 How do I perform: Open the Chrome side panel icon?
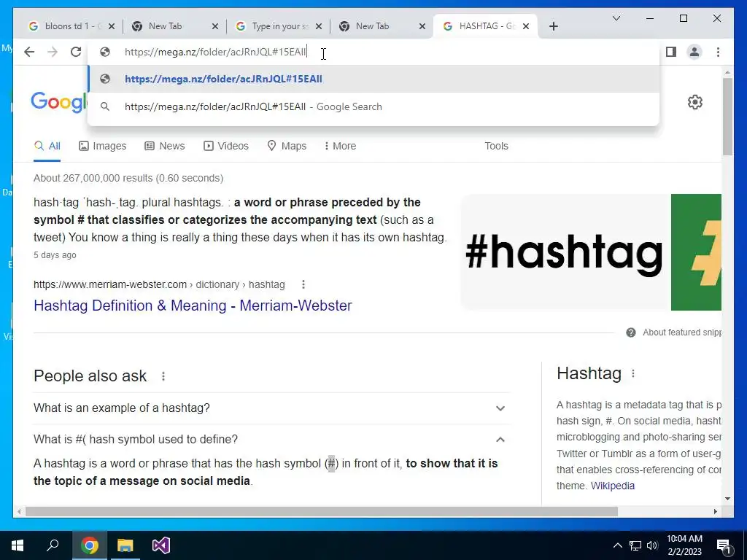[x=671, y=52]
